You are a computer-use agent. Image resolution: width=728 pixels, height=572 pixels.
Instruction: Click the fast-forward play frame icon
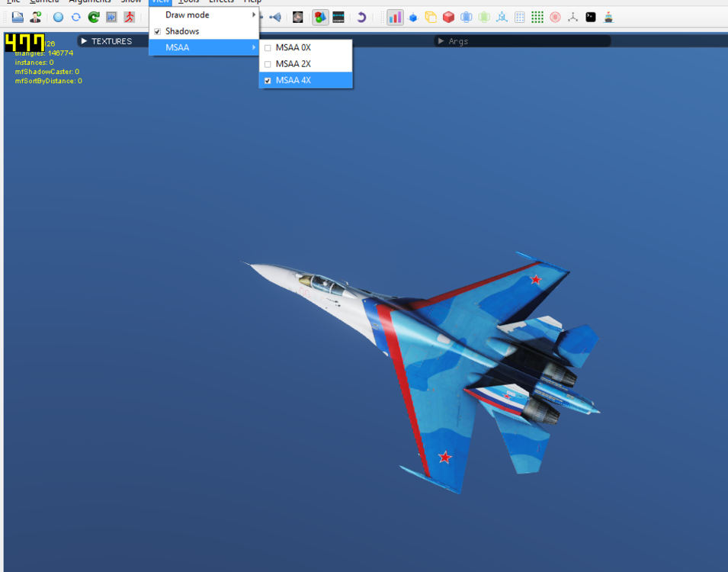(111, 18)
